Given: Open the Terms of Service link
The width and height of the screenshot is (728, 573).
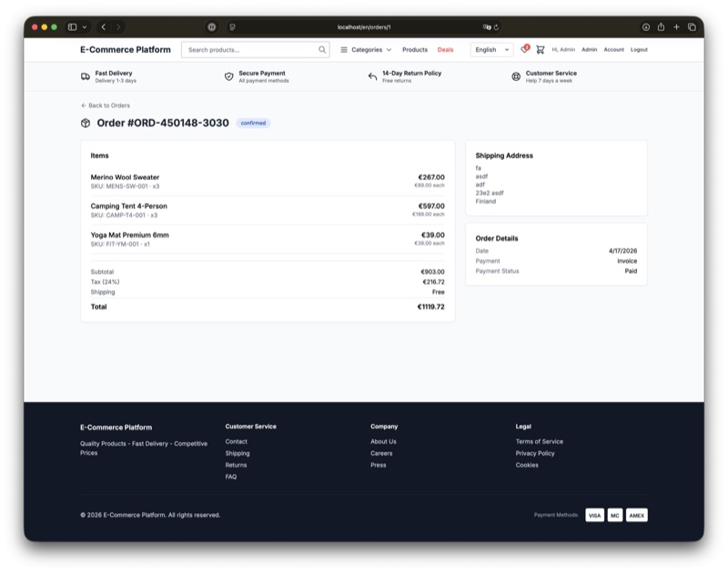Looking at the screenshot, I should point(539,441).
